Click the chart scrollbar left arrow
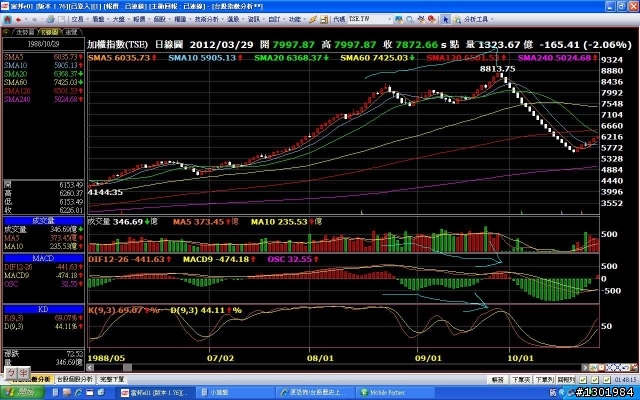Screen dimensions: 640x400 click(91, 368)
